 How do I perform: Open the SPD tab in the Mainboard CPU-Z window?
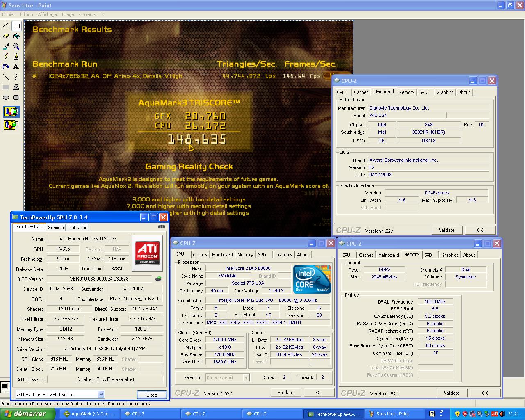(x=423, y=92)
